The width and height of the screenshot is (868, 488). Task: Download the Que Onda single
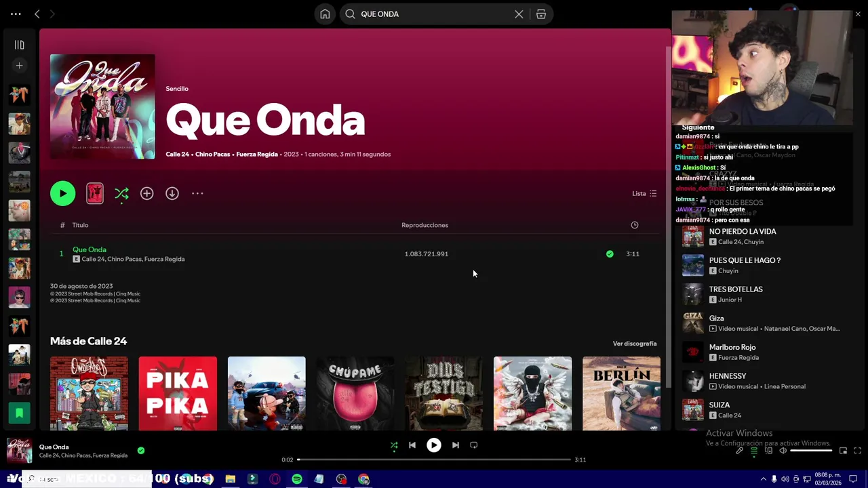coord(172,193)
